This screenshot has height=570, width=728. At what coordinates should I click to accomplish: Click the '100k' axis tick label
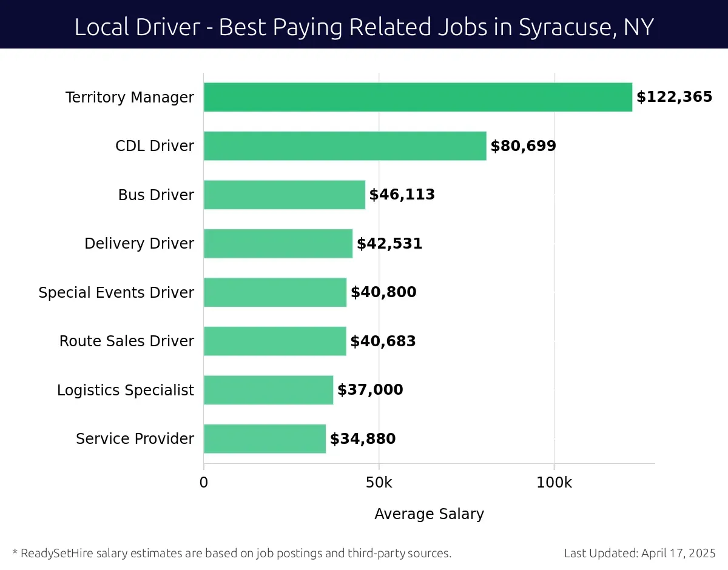click(554, 483)
